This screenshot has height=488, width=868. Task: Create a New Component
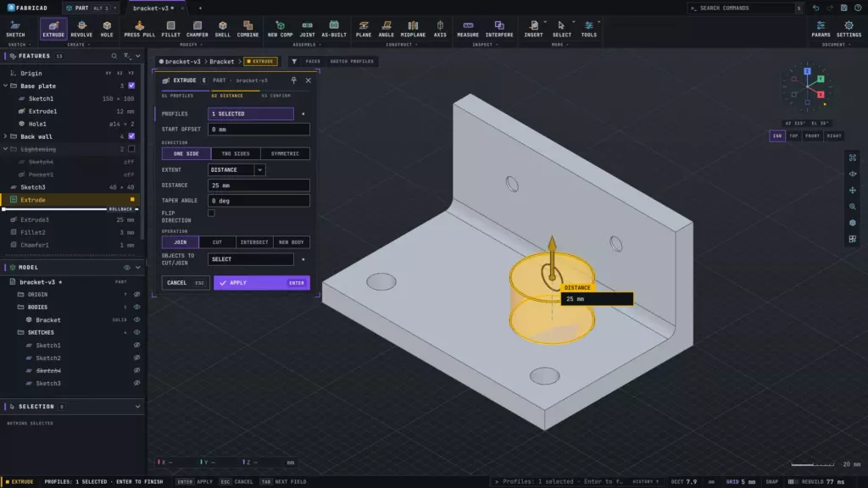click(x=280, y=28)
